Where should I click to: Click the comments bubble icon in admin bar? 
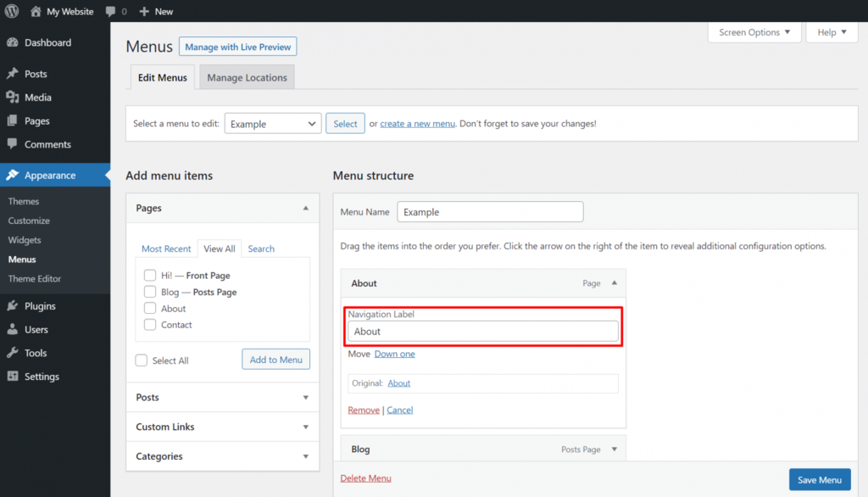110,11
